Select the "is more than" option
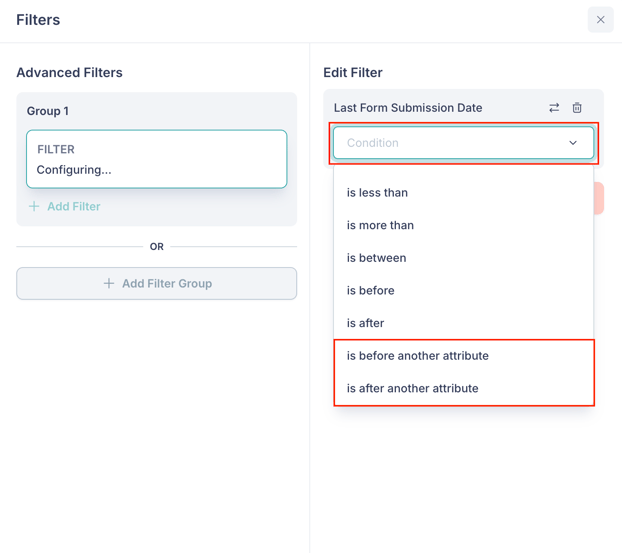The image size is (622, 553). pyautogui.click(x=380, y=225)
